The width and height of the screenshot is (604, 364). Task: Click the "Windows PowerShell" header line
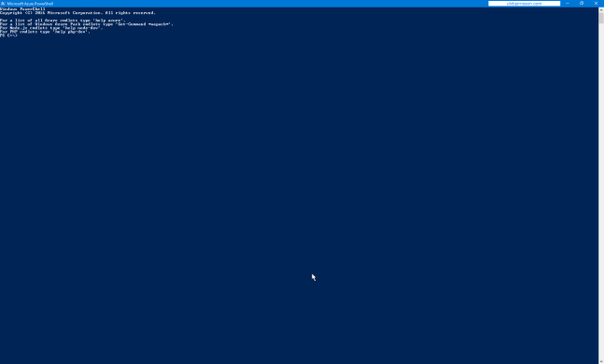pos(22,8)
